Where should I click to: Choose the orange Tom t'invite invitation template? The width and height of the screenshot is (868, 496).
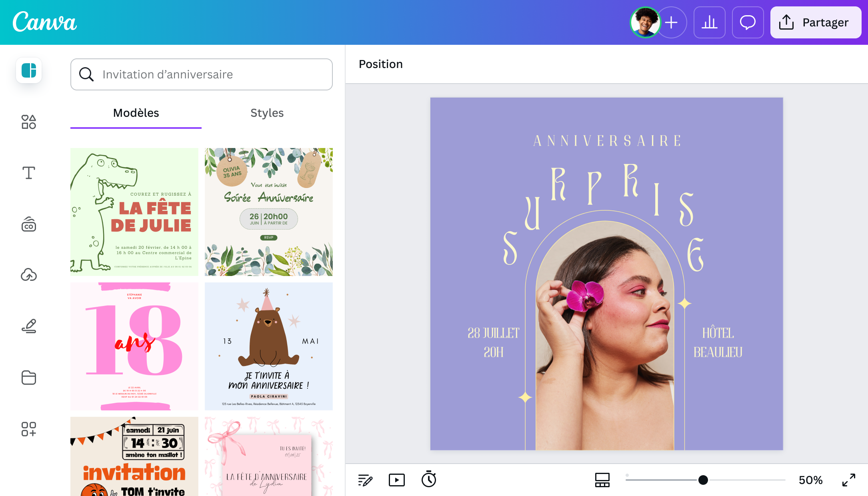[x=134, y=456]
